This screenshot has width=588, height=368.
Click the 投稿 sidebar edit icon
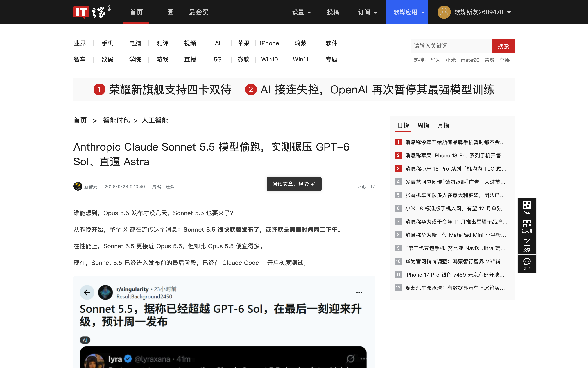tap(527, 245)
